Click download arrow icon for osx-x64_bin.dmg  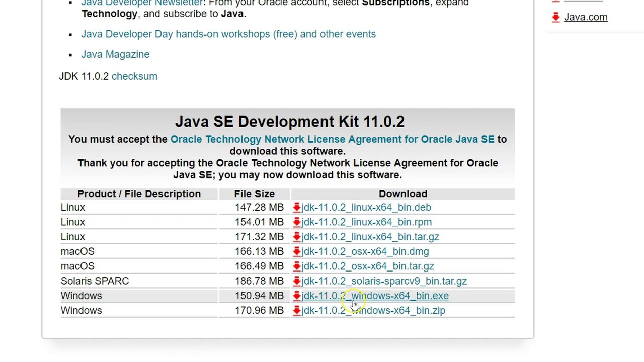[297, 251]
